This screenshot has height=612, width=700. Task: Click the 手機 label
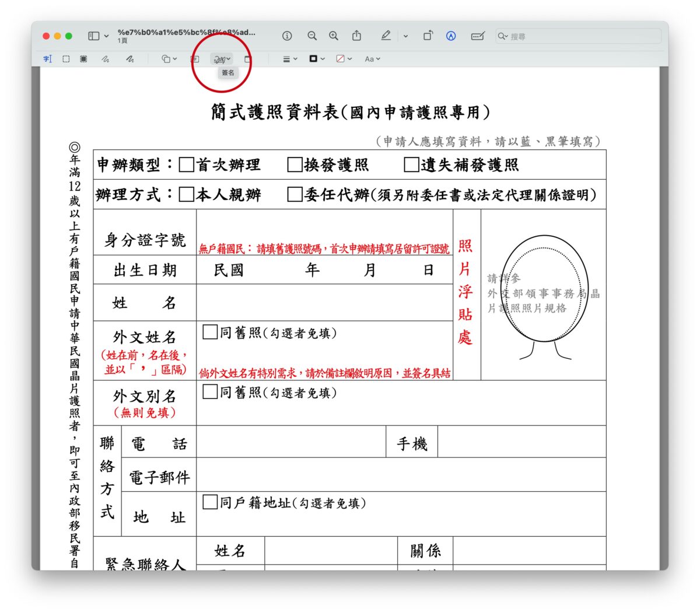(412, 444)
